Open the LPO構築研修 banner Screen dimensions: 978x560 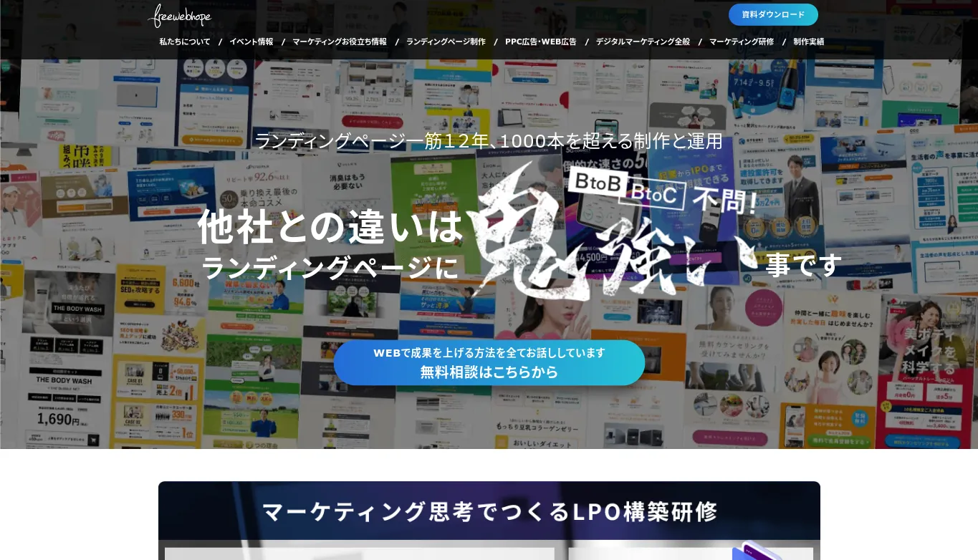489,521
